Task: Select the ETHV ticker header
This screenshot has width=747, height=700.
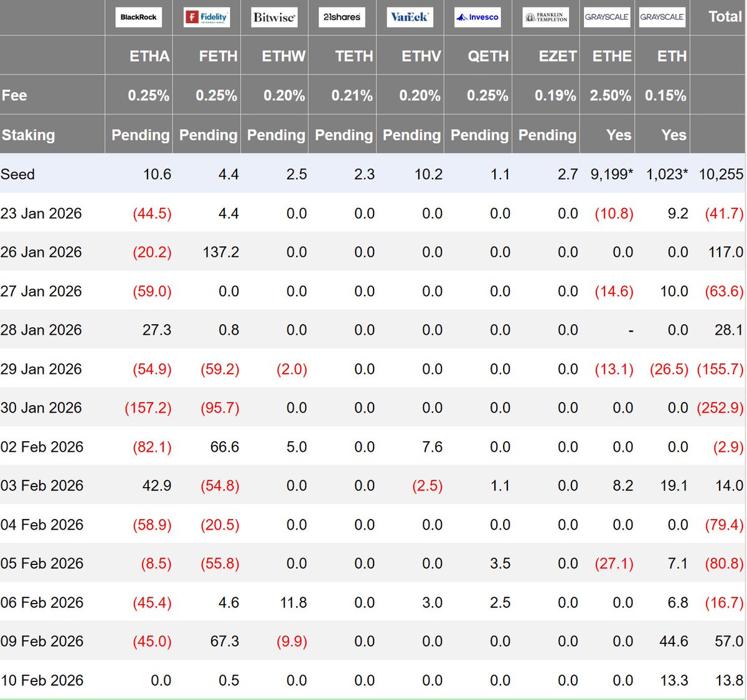Action: (421, 57)
